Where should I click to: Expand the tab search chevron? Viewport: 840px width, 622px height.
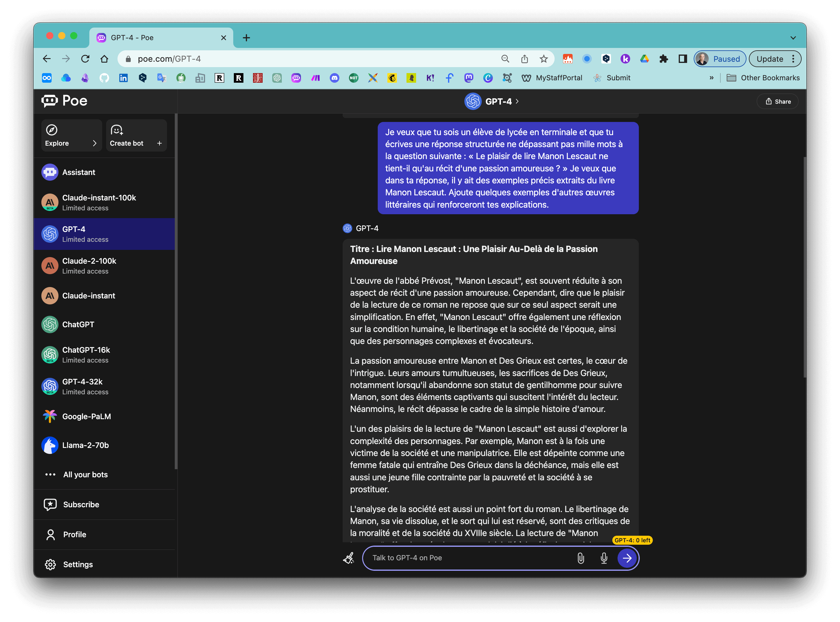[x=793, y=38]
